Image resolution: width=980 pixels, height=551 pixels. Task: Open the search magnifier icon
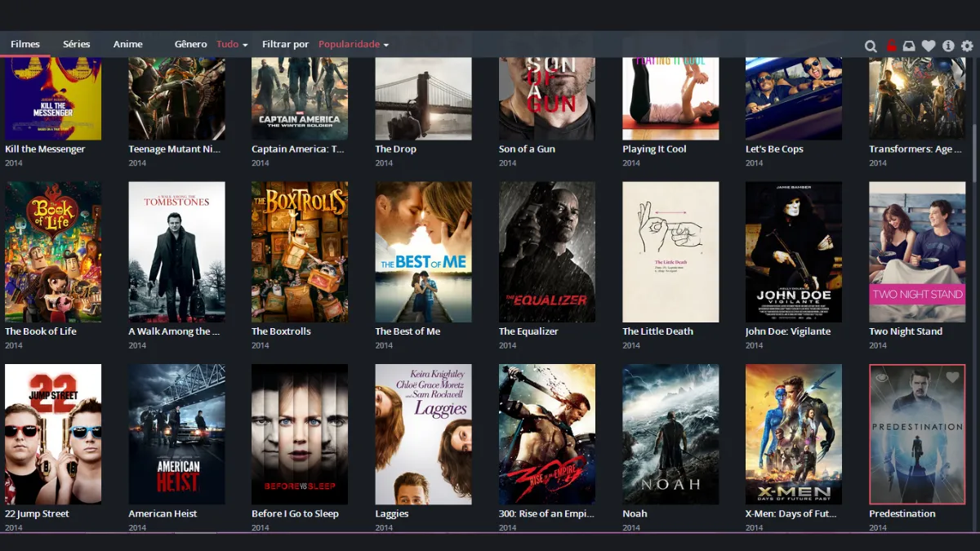point(871,47)
